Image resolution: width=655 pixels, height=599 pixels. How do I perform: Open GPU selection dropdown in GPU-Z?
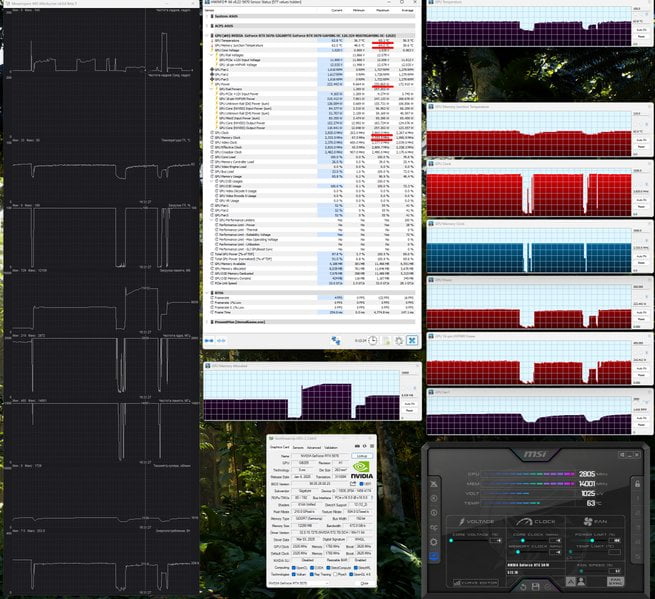[298, 583]
